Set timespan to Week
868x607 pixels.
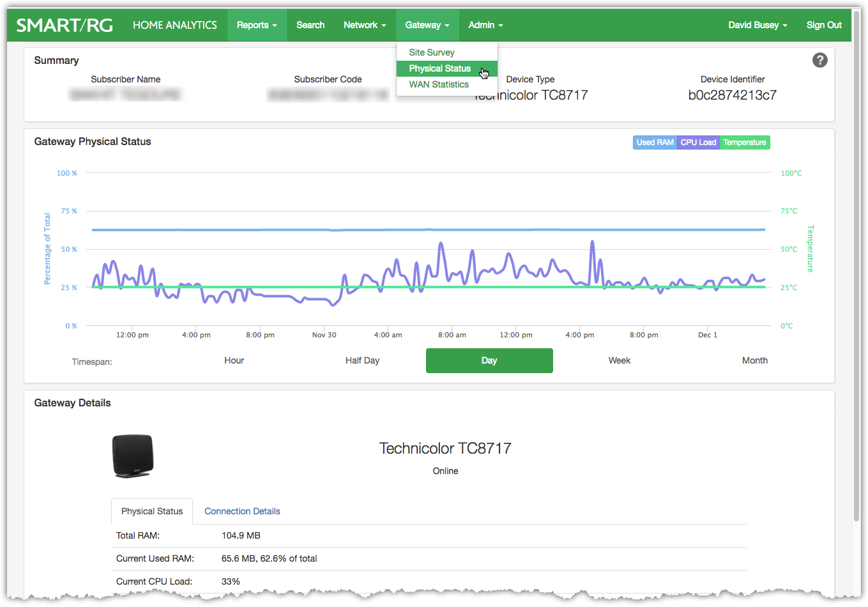click(620, 360)
